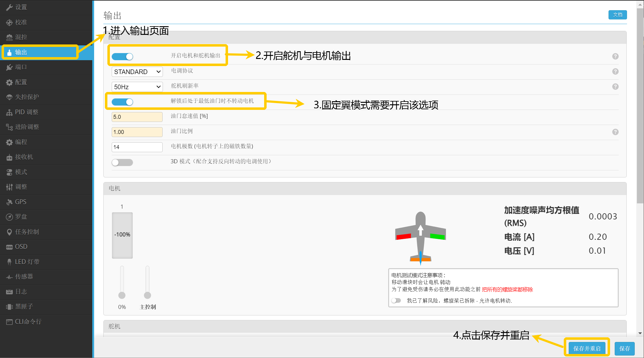Click the 任务控制 map pin icon
The image size is (644, 358).
9,232
